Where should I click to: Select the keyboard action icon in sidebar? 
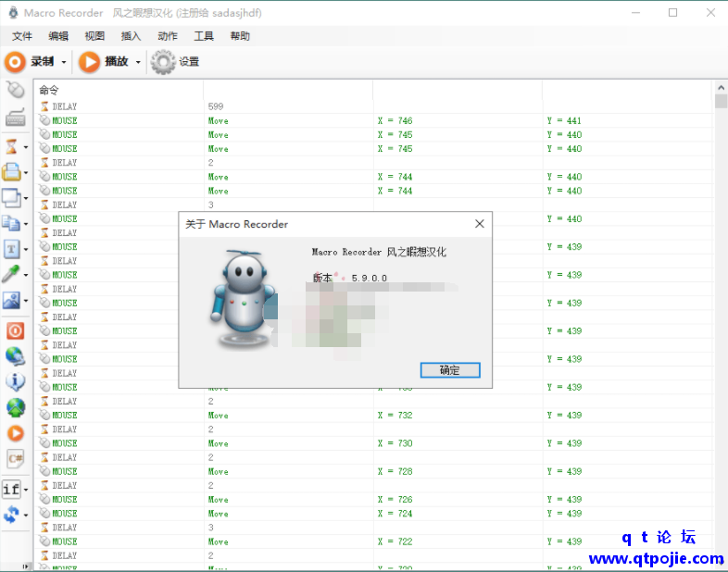[x=16, y=117]
